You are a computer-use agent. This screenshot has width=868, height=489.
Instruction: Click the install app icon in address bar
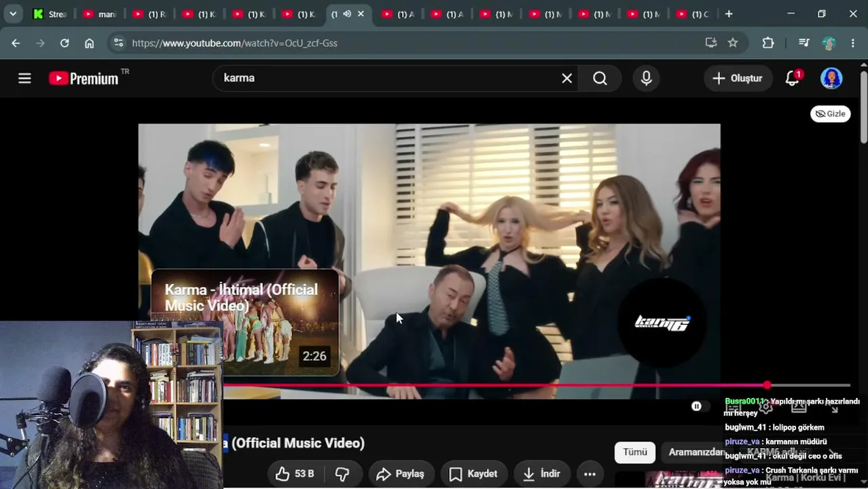(x=711, y=43)
